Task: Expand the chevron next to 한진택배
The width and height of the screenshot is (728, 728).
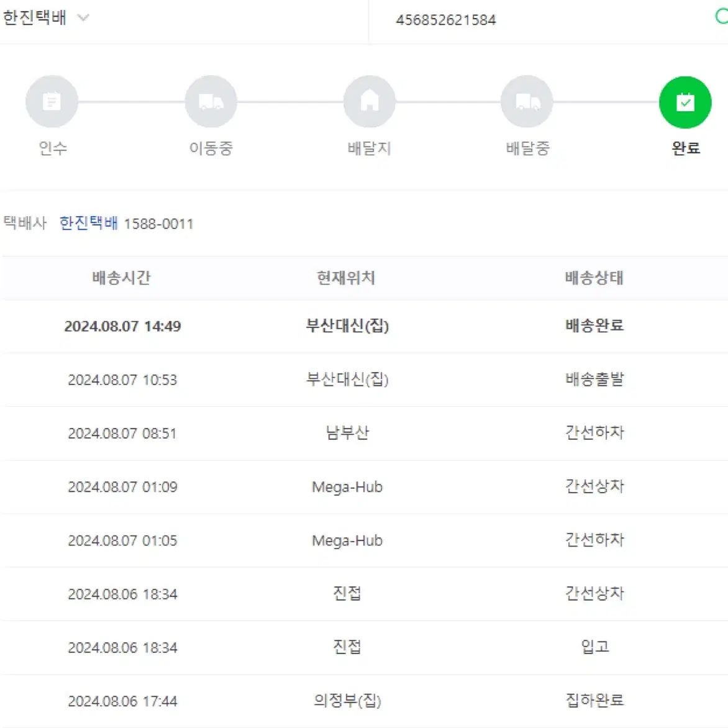Action: click(83, 17)
